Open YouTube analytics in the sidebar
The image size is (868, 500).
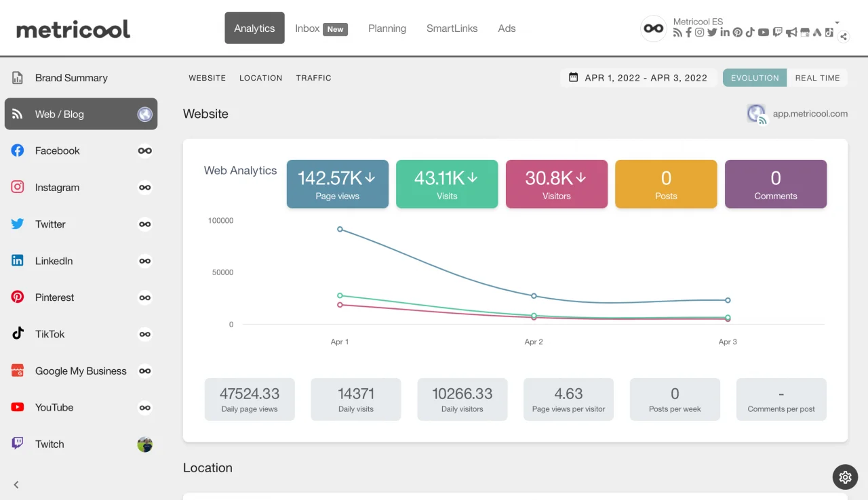tap(54, 407)
